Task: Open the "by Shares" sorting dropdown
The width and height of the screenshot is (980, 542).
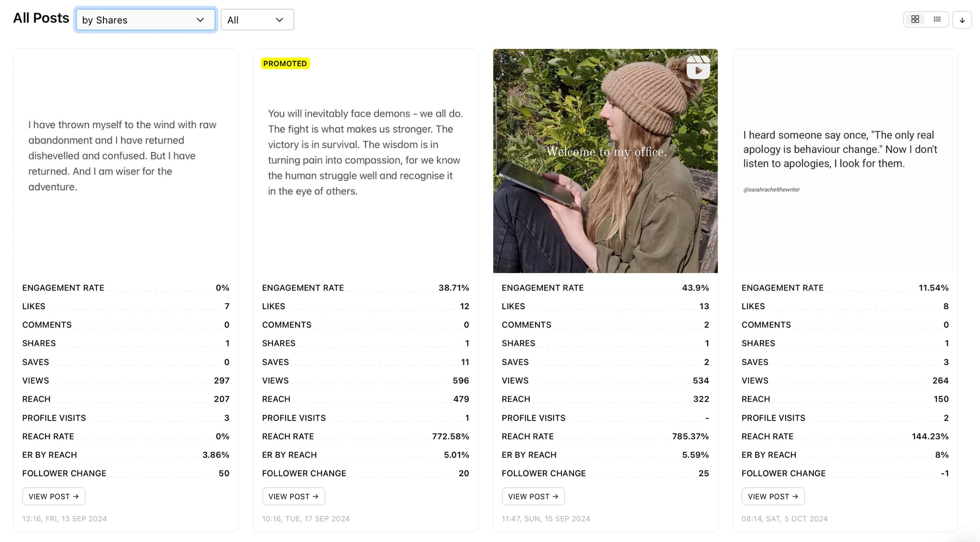Action: click(x=146, y=20)
